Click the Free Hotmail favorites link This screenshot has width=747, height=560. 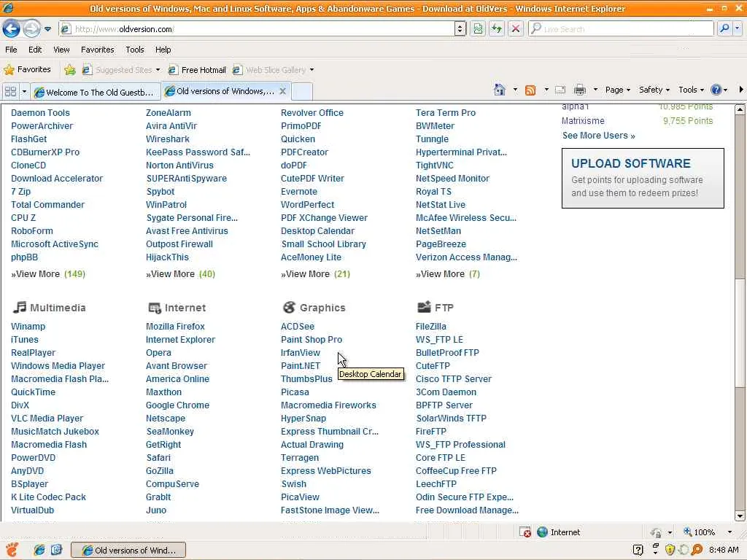[x=198, y=70]
